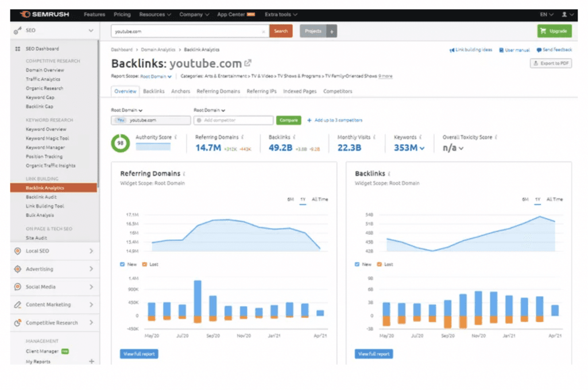Open Report Scope Root Domain dropdown
Viewport: 588px width, 390px height.
point(156,76)
